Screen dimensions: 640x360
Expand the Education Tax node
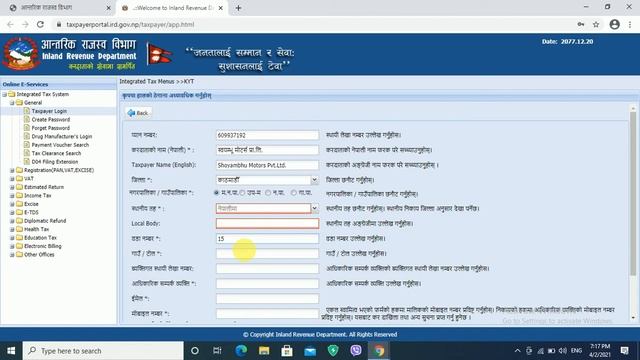(x=12, y=238)
